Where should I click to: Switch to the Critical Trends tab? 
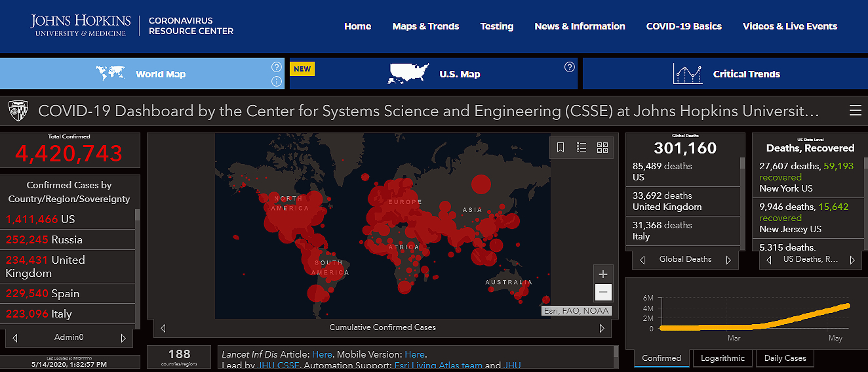click(725, 73)
